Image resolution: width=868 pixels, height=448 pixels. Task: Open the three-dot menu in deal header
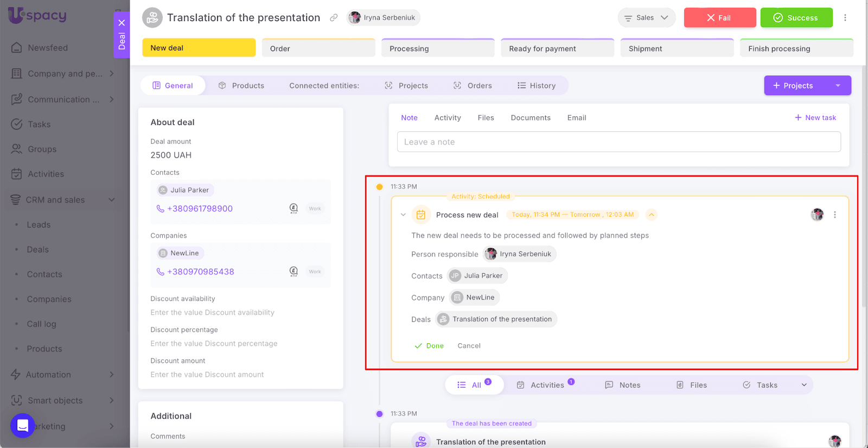845,18
